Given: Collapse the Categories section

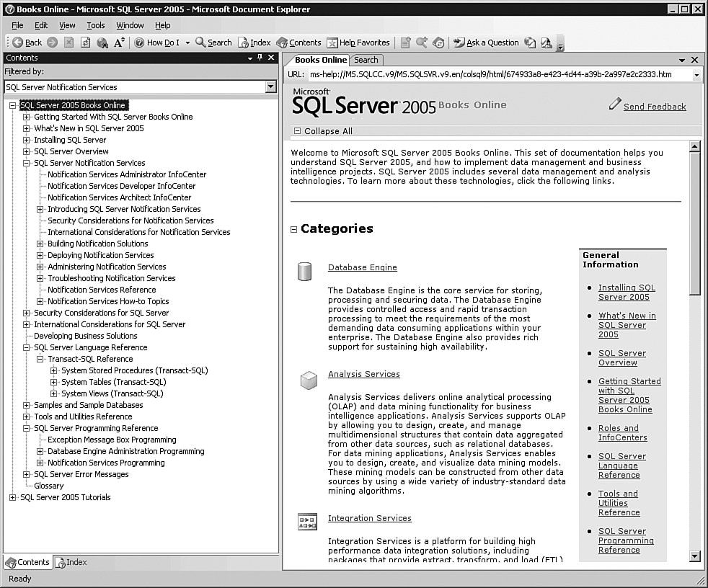Looking at the screenshot, I should coord(293,229).
